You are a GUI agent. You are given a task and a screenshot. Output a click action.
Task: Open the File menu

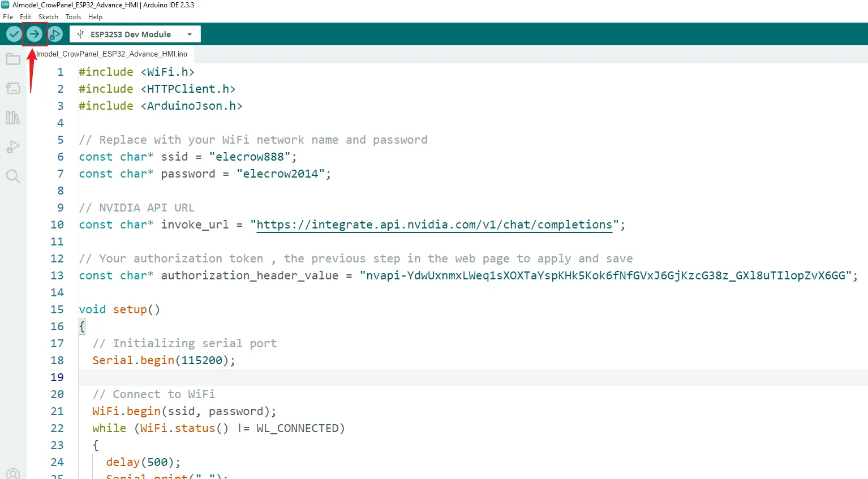click(8, 17)
